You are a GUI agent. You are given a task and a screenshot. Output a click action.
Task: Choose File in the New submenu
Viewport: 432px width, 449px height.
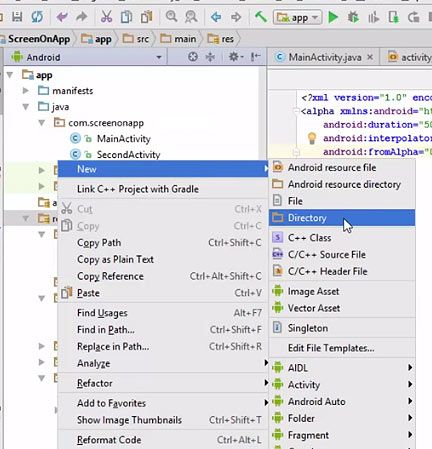[342, 201]
